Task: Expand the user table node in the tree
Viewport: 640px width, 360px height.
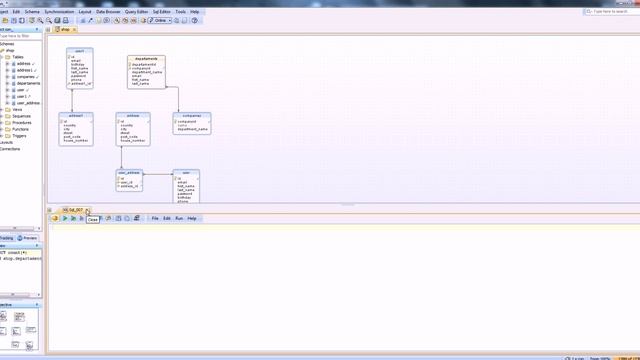Action: (x=7, y=90)
